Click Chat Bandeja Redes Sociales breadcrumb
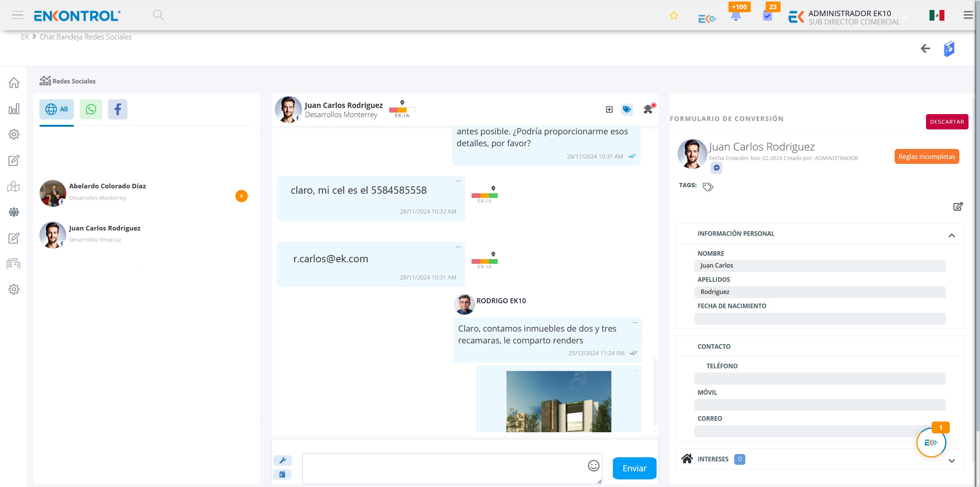The height and width of the screenshot is (487, 980). (85, 37)
